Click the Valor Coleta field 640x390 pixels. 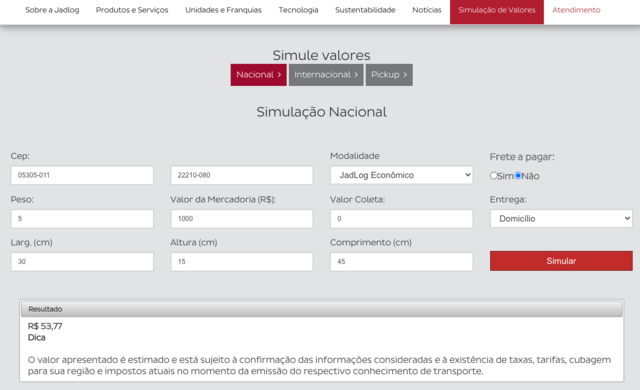coord(402,219)
